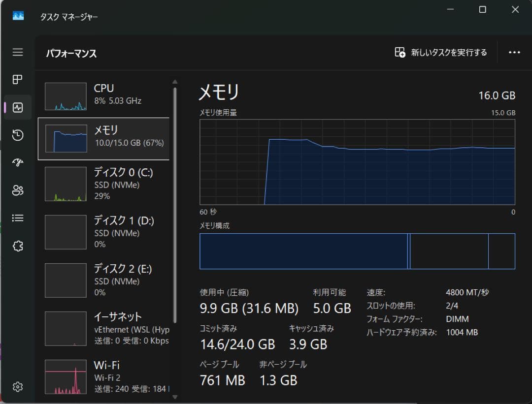Click the 14.6/24.0 GB committed value
Image resolution: width=532 pixels, height=404 pixels.
(x=237, y=344)
